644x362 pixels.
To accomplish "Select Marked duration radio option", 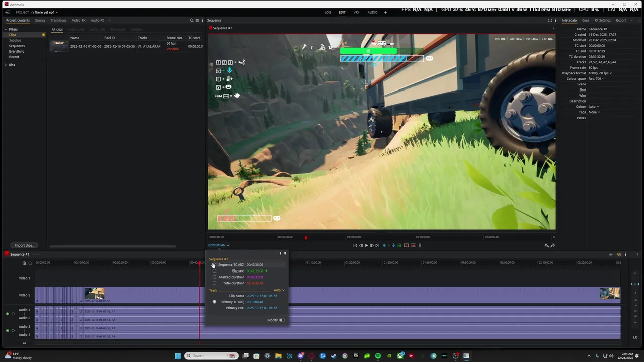I will (x=214, y=277).
